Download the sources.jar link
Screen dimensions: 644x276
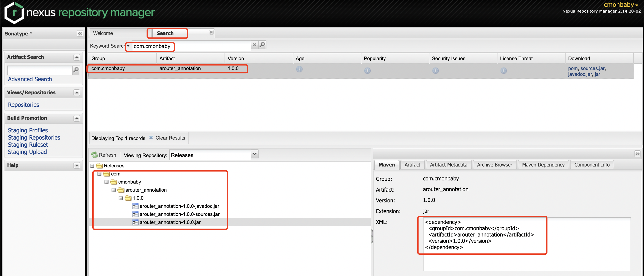click(x=592, y=68)
